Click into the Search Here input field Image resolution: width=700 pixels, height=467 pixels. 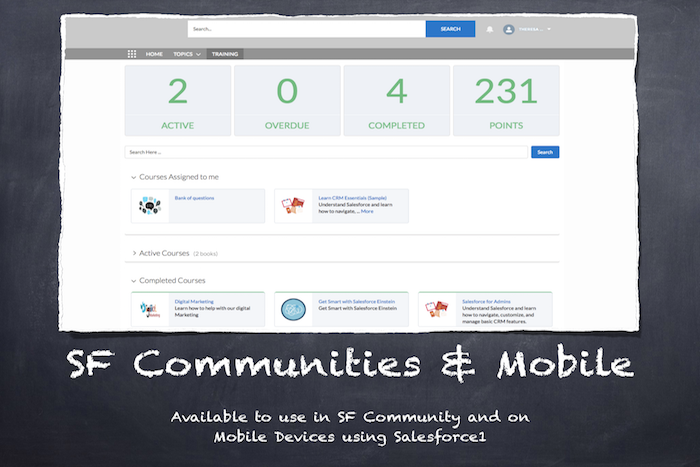coord(325,152)
